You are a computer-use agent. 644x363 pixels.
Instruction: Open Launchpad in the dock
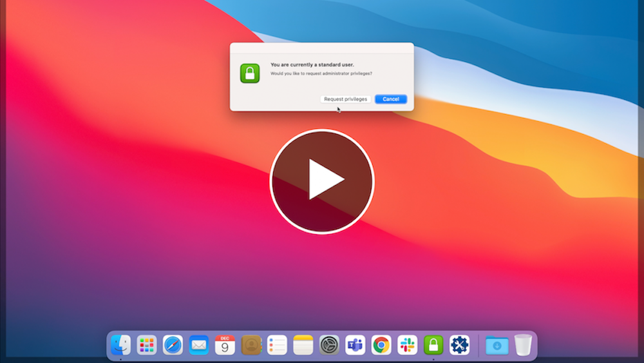click(147, 345)
